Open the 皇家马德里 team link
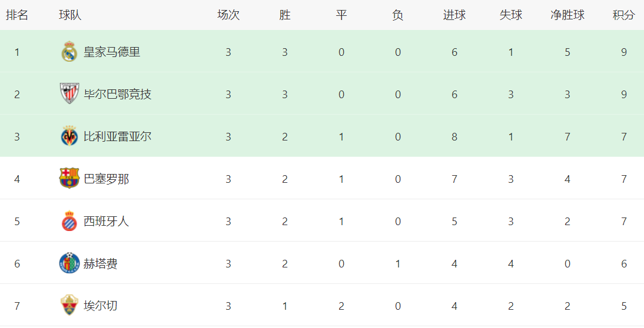644x328 pixels. pyautogui.click(x=112, y=52)
